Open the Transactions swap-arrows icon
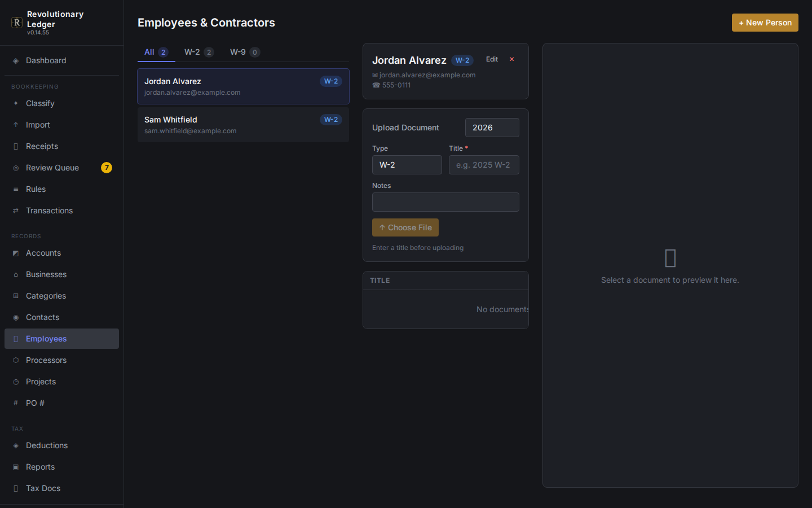This screenshot has height=508, width=812. [16, 211]
